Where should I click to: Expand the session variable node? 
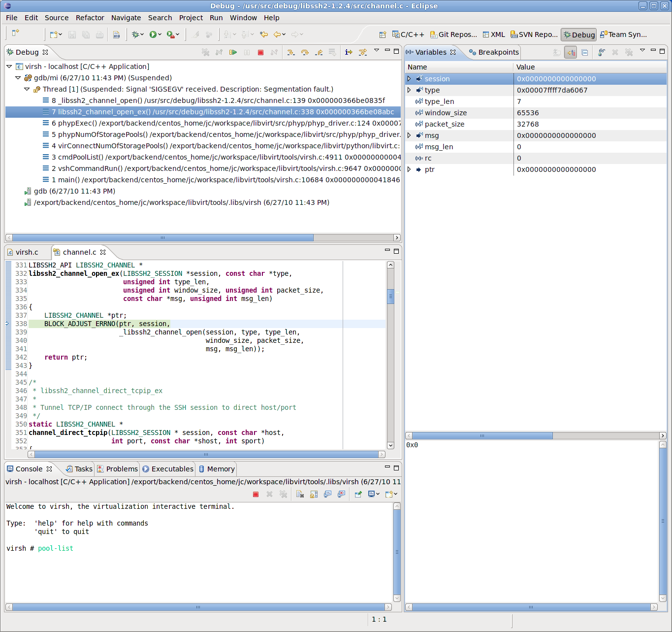click(409, 79)
